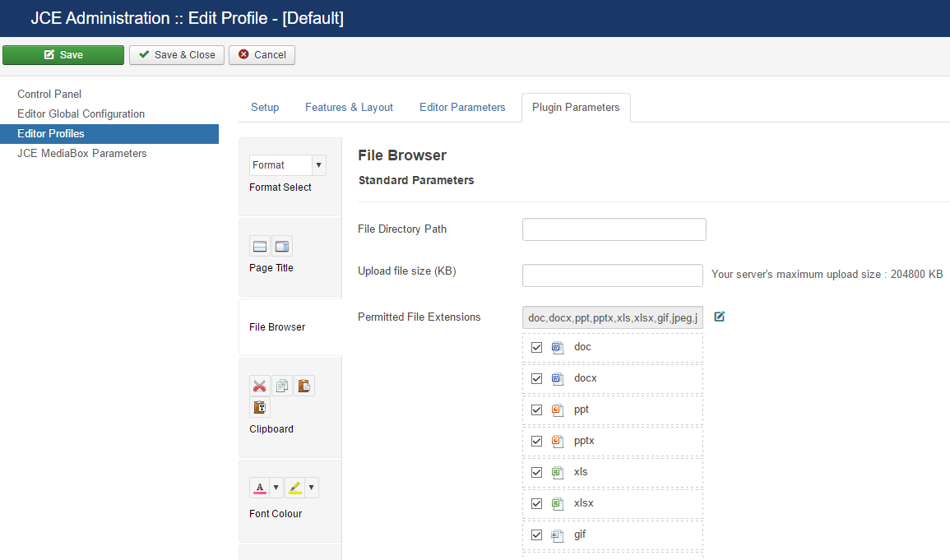The height and width of the screenshot is (560, 950).
Task: Click the Save button's edit icon
Action: point(49,54)
